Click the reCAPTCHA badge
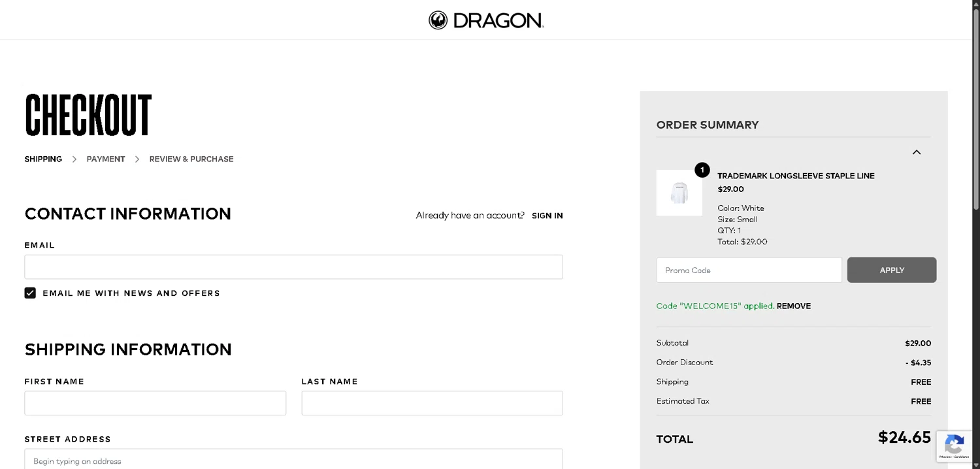This screenshot has width=980, height=469. (x=955, y=447)
